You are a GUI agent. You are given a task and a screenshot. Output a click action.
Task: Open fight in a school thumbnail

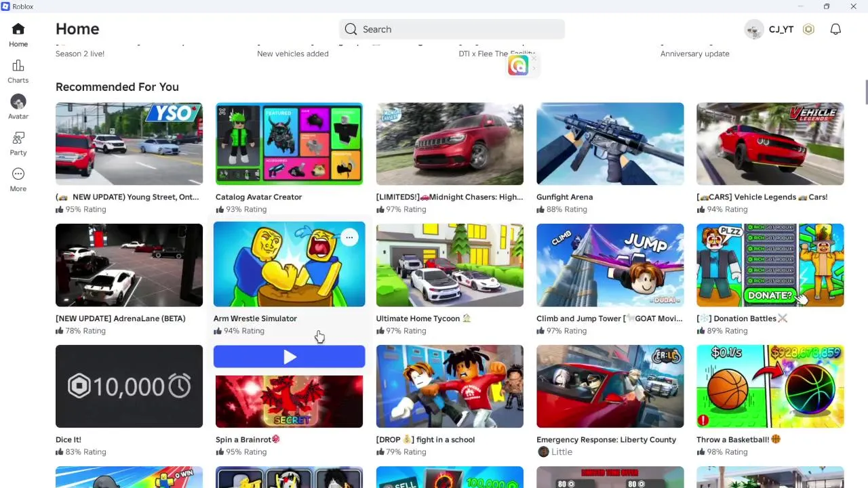[450, 386]
